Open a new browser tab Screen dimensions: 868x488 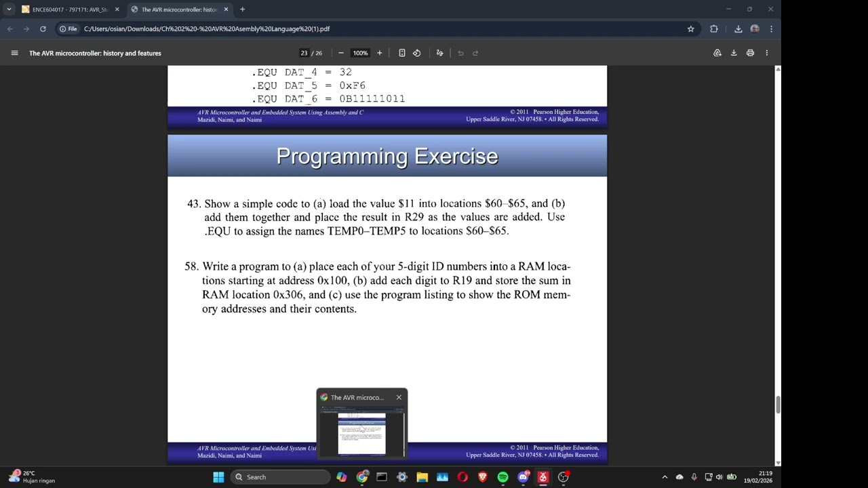point(242,9)
